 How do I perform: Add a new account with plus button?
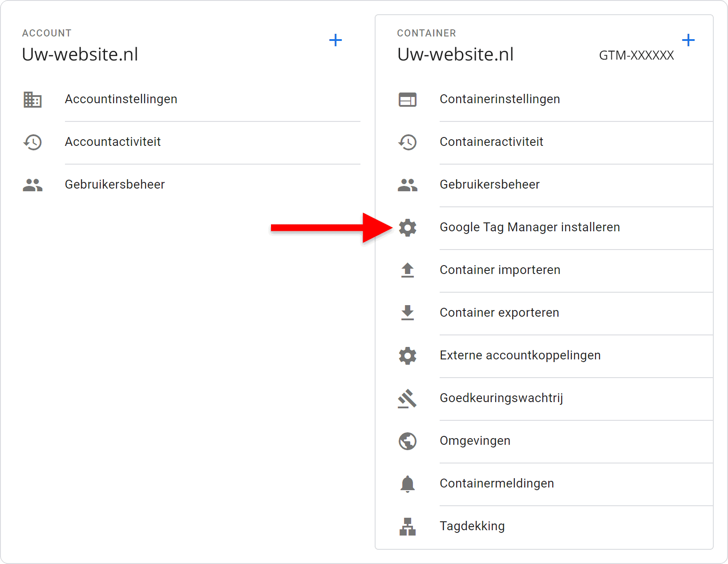[336, 40]
